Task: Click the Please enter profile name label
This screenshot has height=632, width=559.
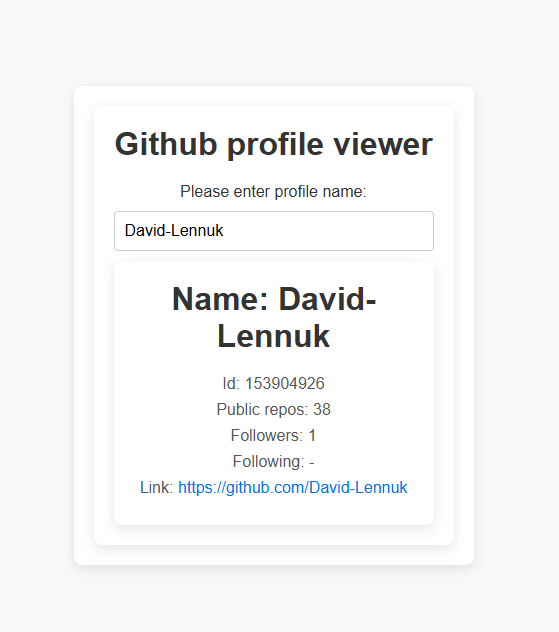Action: tap(273, 191)
